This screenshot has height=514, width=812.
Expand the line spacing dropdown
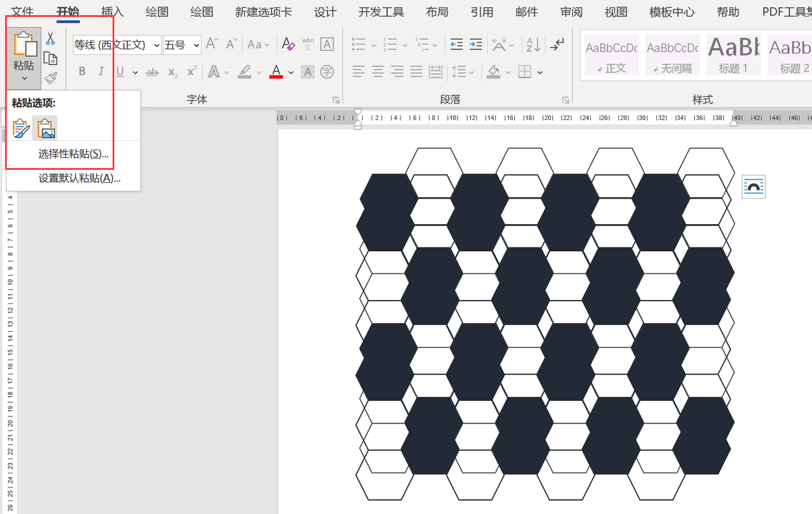tap(472, 72)
